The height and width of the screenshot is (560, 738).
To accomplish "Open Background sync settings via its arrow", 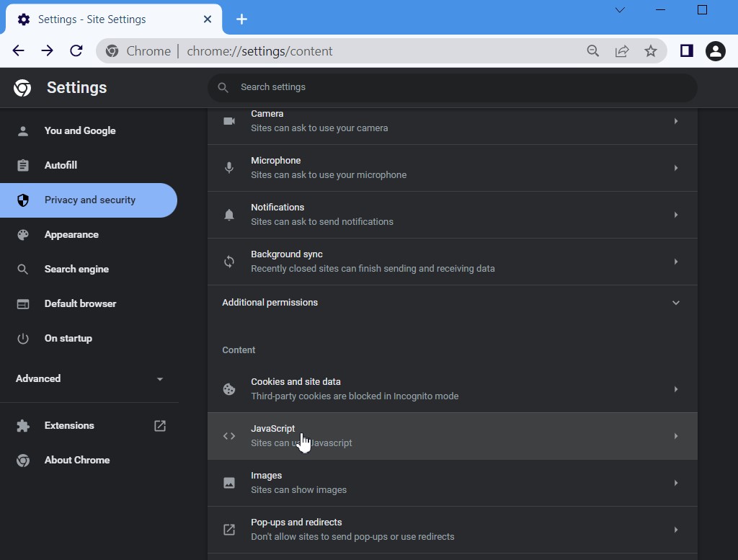I will coord(676,261).
